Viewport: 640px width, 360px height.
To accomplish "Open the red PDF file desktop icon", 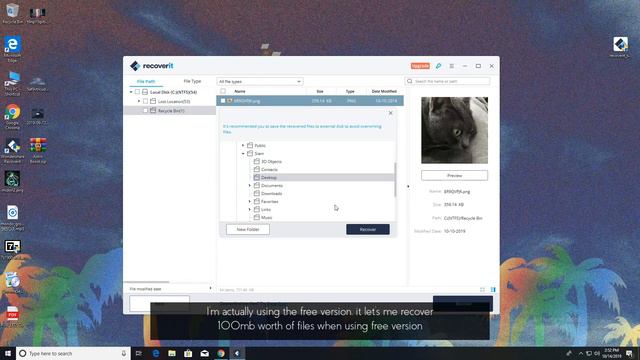I will [x=12, y=316].
